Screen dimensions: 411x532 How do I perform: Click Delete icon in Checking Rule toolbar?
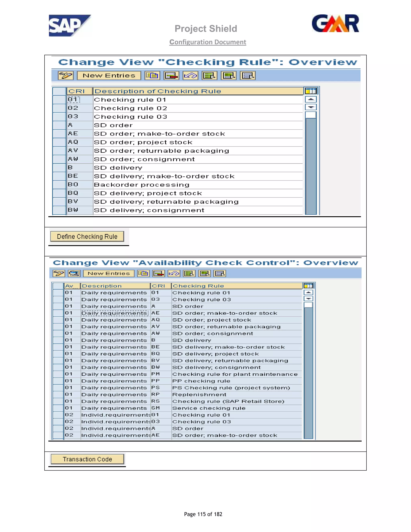(x=171, y=75)
